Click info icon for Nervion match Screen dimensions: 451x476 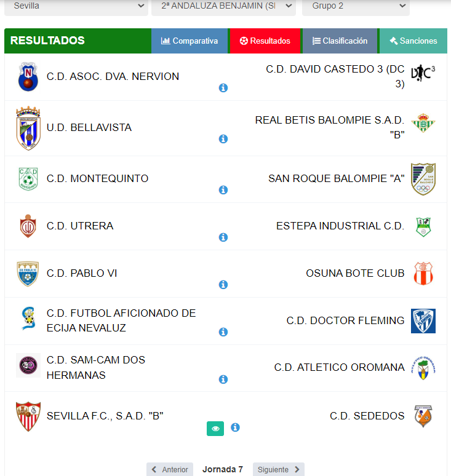pos(223,88)
